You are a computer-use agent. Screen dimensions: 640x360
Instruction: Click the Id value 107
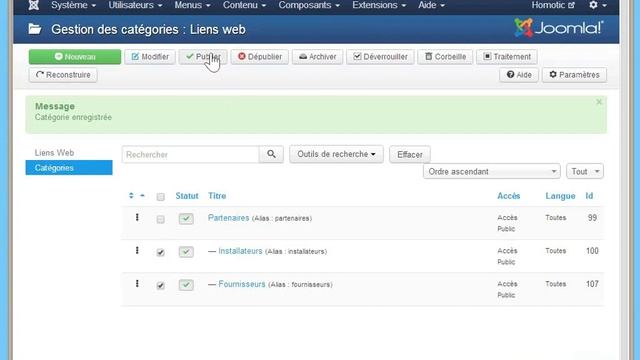point(592,284)
